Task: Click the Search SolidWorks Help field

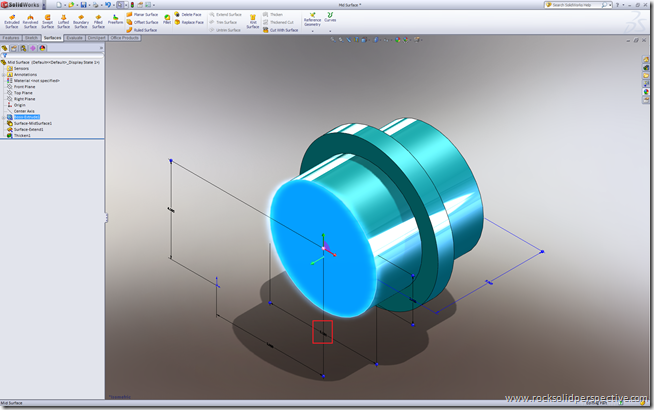Action: point(576,5)
